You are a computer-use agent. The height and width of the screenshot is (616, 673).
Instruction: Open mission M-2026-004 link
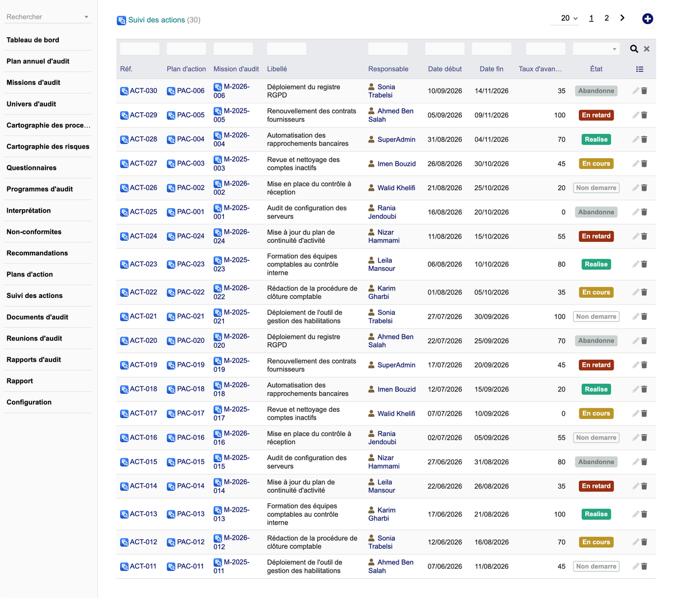[232, 139]
